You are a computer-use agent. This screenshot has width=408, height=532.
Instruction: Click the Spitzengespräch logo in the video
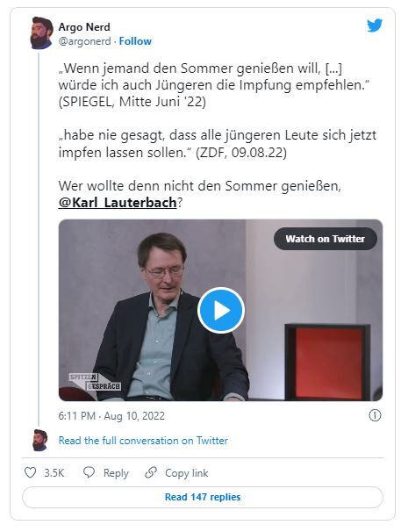coord(95,382)
